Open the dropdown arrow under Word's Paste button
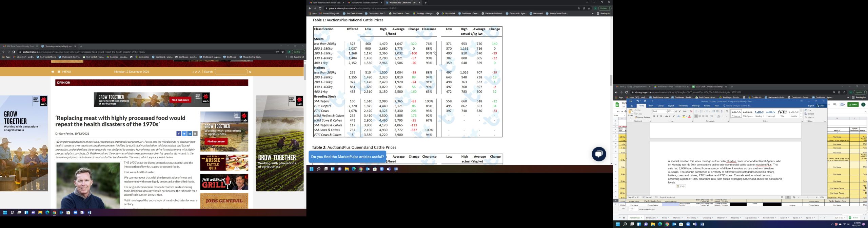Image resolution: width=868 pixels, height=228 pixels. point(630,117)
